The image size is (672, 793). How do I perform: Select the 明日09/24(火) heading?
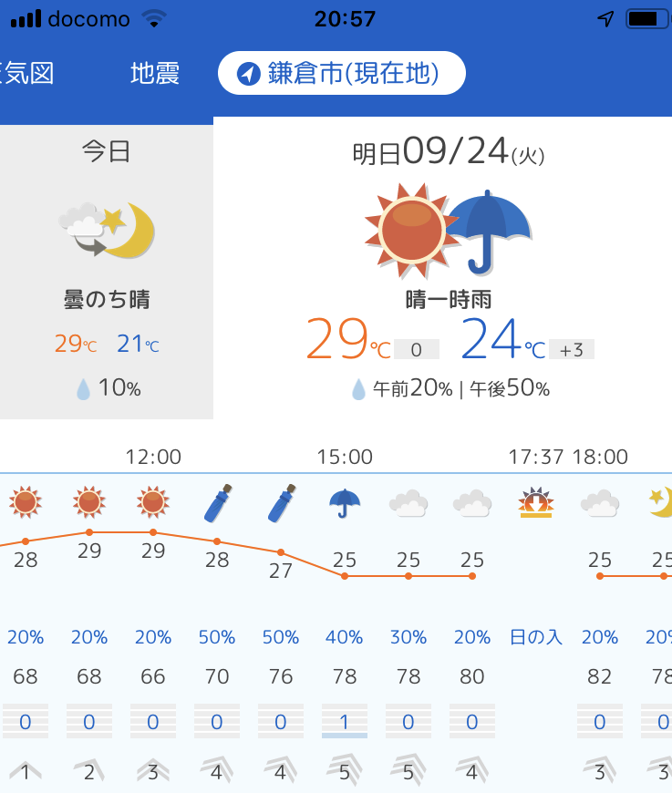[449, 151]
